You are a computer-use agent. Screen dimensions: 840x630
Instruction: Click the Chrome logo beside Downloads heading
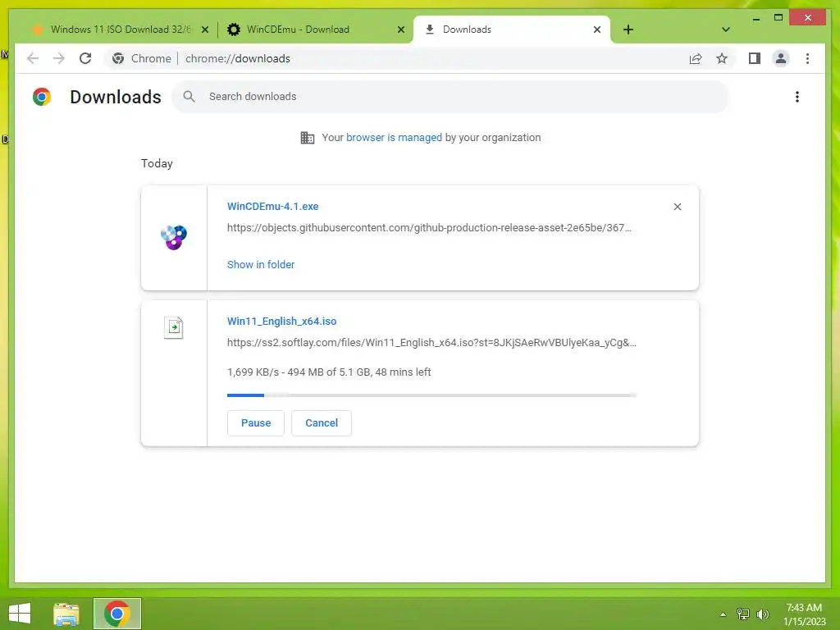coord(42,97)
